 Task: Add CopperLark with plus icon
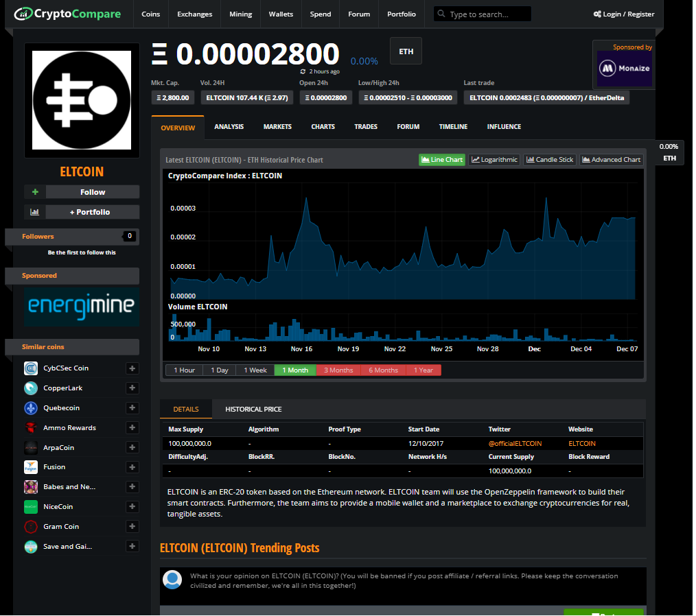pos(132,388)
